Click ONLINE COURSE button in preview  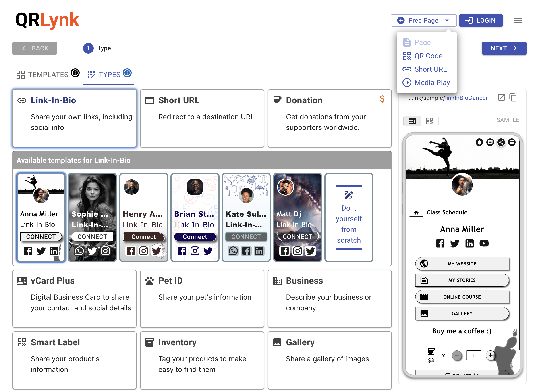tap(462, 297)
